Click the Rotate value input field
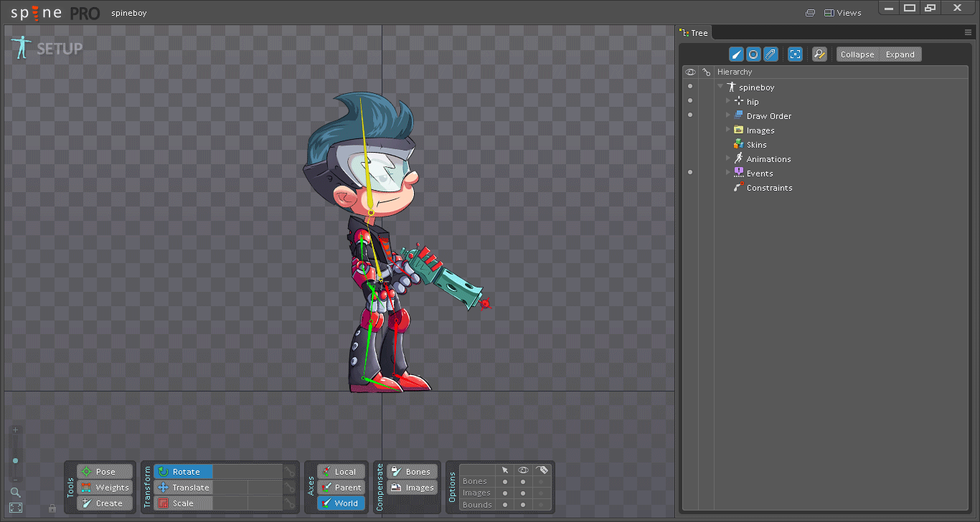Image resolution: width=980 pixels, height=522 pixels. [247, 472]
